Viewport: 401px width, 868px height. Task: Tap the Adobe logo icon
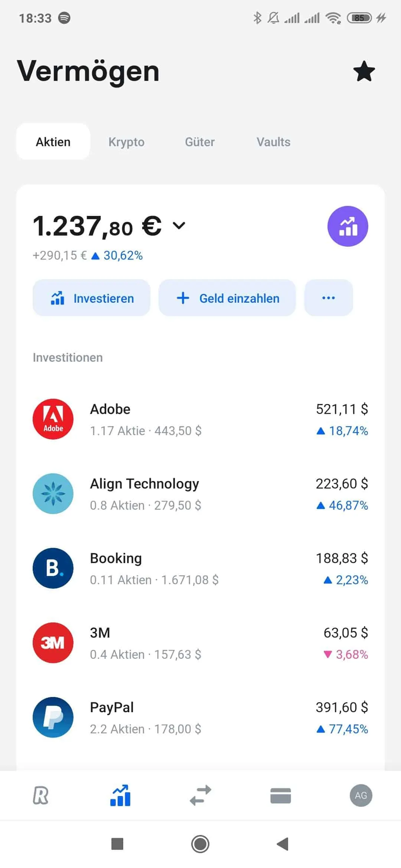pyautogui.click(x=53, y=419)
